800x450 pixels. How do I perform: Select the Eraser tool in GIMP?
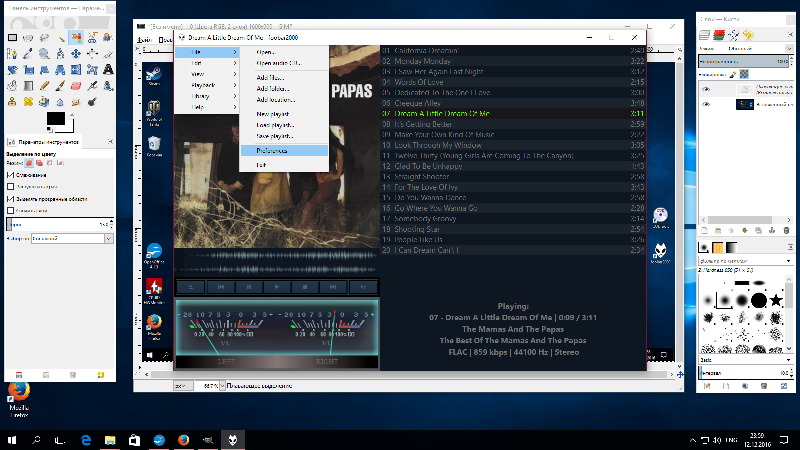[x=76, y=86]
